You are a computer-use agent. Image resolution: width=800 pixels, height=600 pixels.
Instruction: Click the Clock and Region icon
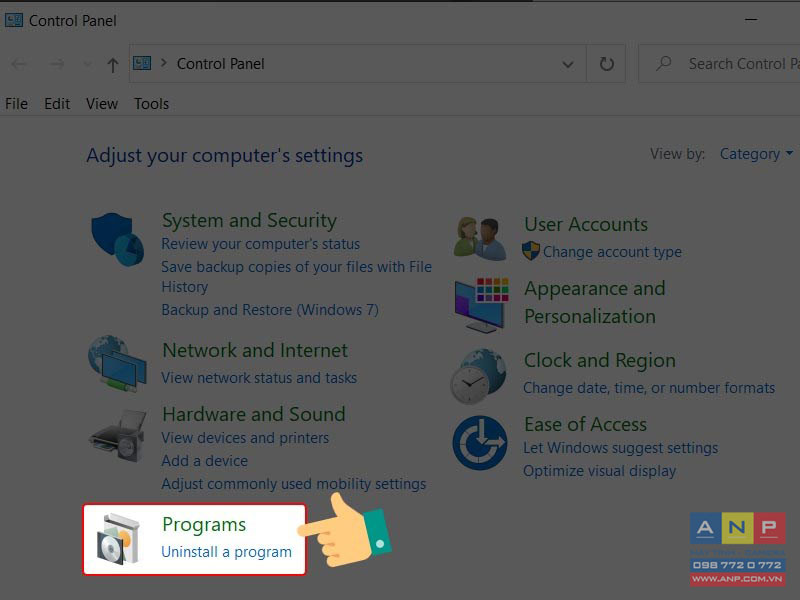point(479,376)
